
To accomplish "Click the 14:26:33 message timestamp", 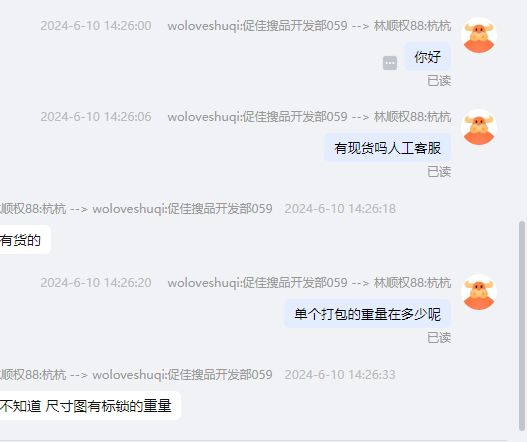I will point(340,375).
